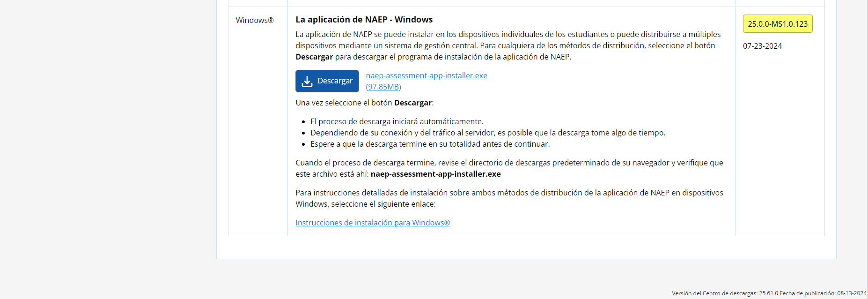
Task: Click the 07-23-2024 release date
Action: click(762, 46)
